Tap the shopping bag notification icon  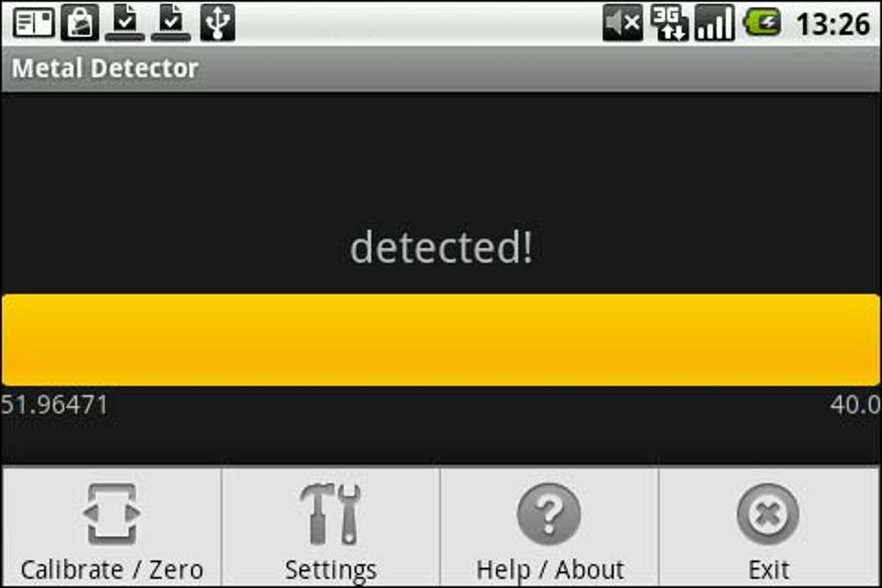point(80,23)
